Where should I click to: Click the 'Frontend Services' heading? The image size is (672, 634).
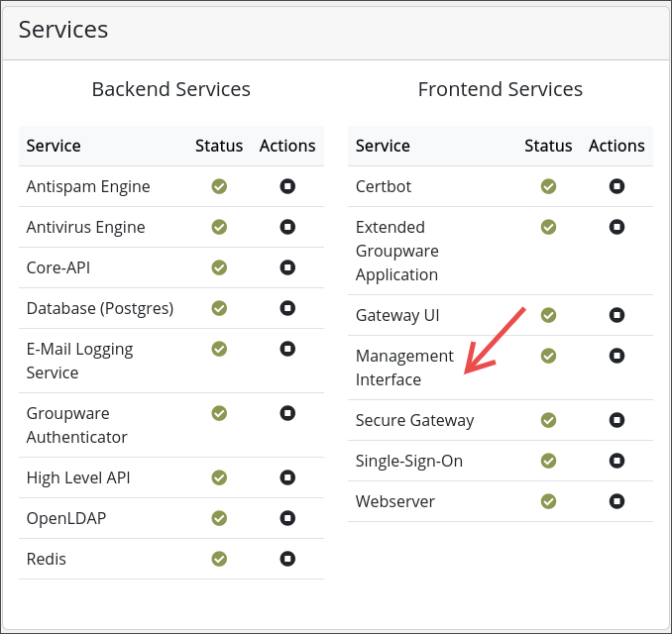point(501,89)
